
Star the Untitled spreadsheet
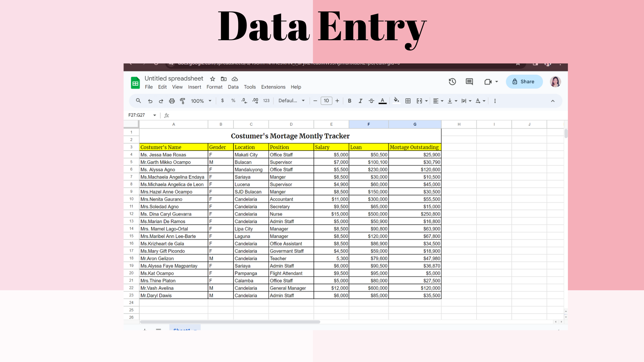pyautogui.click(x=212, y=79)
